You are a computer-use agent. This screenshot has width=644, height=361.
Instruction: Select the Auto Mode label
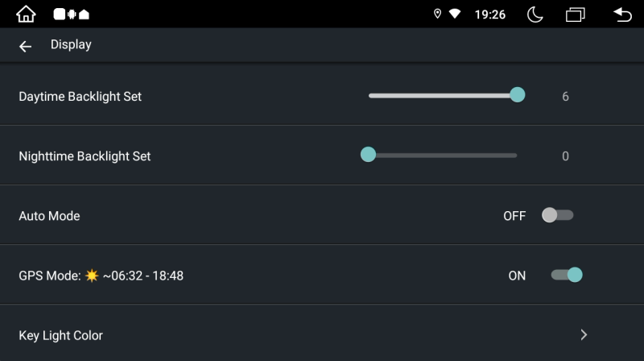(x=49, y=216)
